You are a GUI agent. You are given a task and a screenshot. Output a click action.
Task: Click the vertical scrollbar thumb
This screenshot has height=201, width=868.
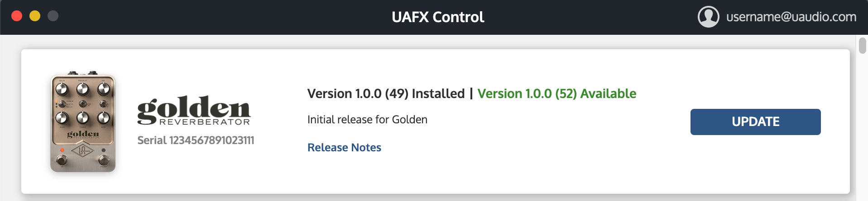pos(863,46)
